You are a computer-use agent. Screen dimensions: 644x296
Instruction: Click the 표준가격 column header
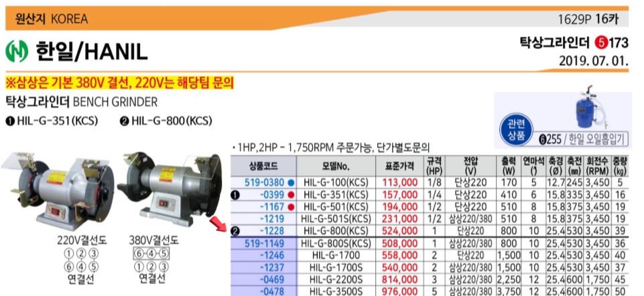click(x=399, y=166)
